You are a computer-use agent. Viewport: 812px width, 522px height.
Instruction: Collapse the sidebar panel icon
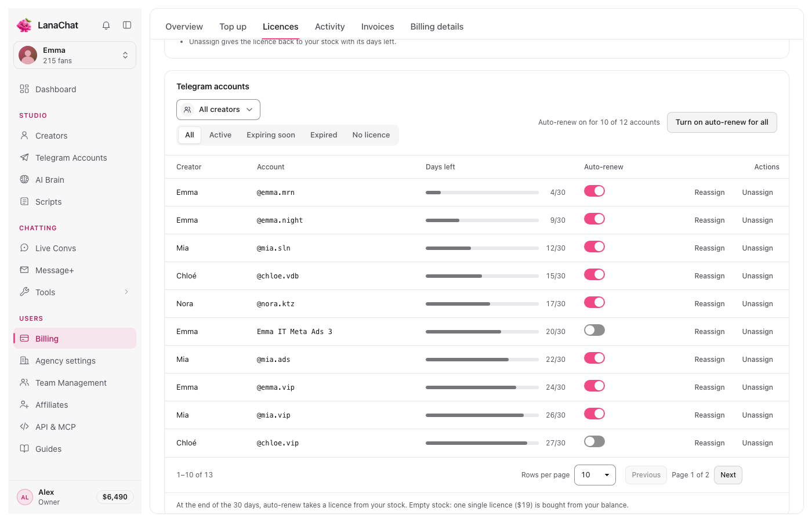127,25
